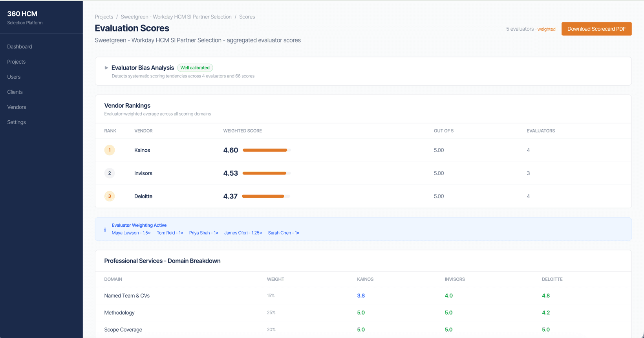Click Maya Lawson 1.5× weighting

coord(131,233)
